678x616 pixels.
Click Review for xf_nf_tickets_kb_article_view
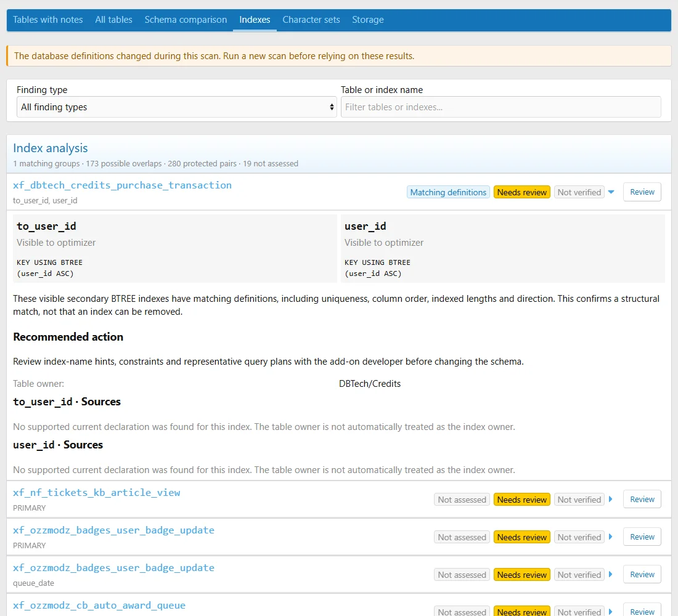(x=642, y=500)
